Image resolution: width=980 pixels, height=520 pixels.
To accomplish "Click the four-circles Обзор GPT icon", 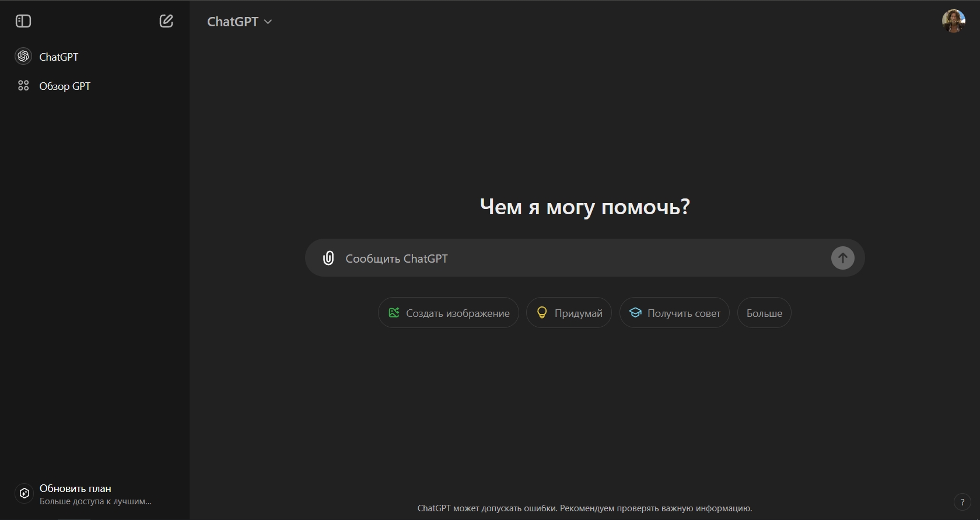I will tap(23, 86).
